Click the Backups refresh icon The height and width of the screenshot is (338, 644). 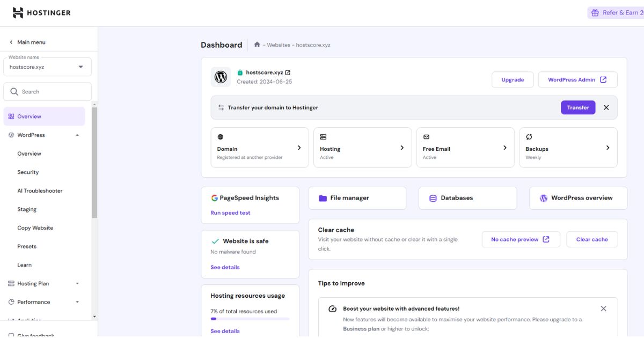529,137
